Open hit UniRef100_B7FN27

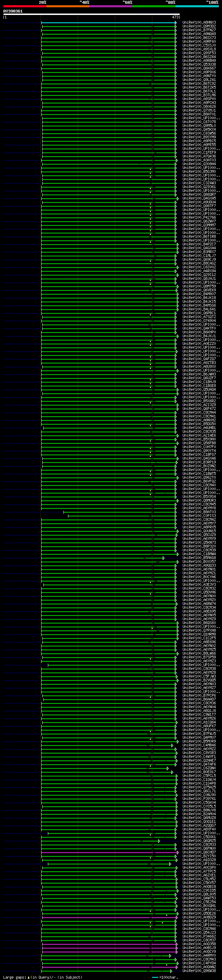click(199, 30)
